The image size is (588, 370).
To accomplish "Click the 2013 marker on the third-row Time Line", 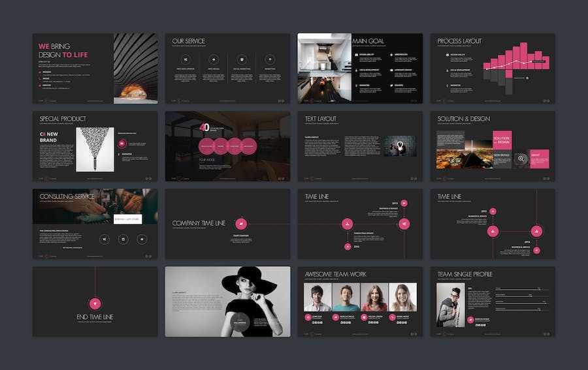I will (404, 204).
